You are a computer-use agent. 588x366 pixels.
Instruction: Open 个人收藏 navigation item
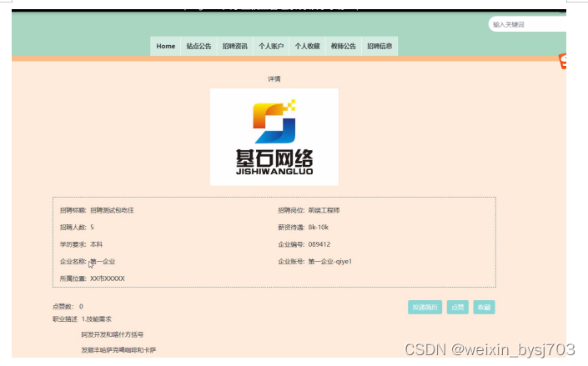click(x=307, y=46)
